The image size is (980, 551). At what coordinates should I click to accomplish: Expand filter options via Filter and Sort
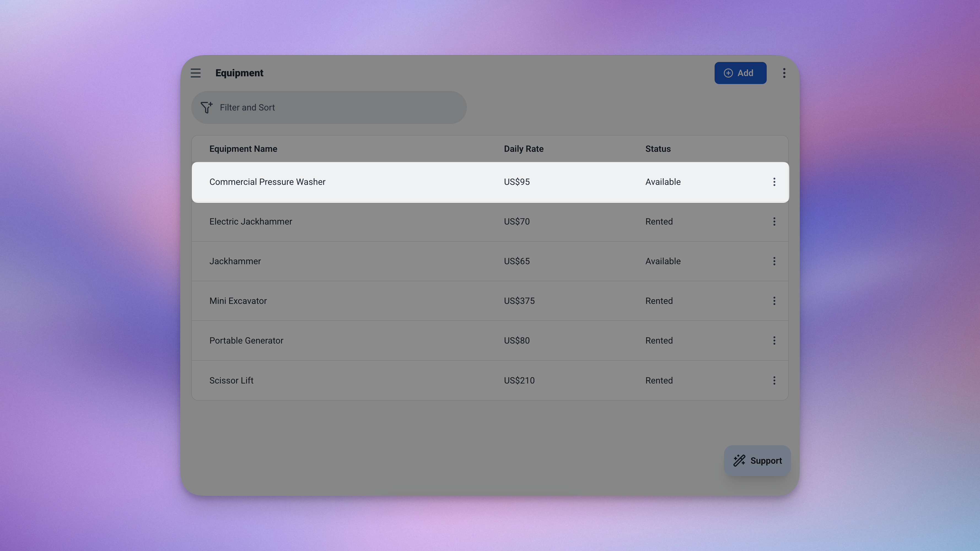pyautogui.click(x=247, y=107)
